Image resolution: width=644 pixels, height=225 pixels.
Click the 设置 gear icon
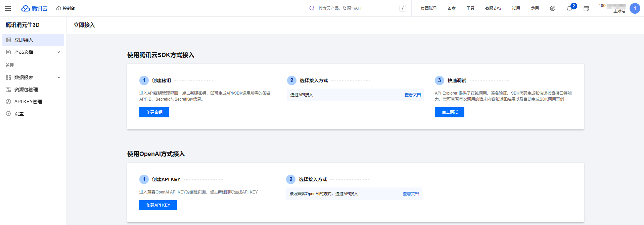tap(8, 114)
